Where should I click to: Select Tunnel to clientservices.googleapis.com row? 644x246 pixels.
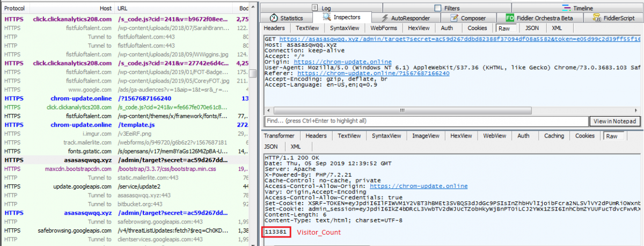point(125,239)
